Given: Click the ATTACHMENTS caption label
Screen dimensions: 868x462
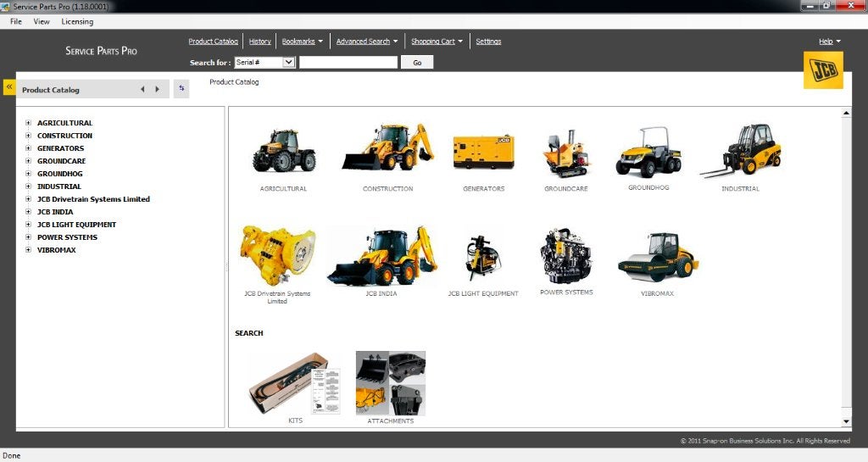Looking at the screenshot, I should click(x=391, y=421).
